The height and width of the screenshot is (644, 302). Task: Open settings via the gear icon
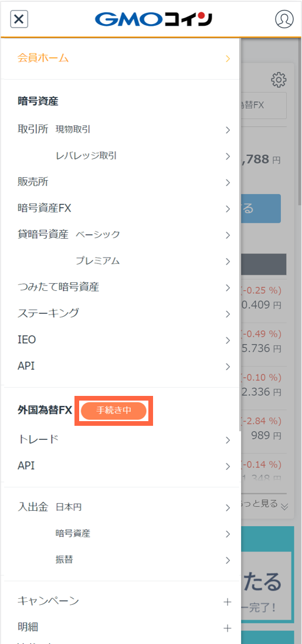tap(279, 80)
